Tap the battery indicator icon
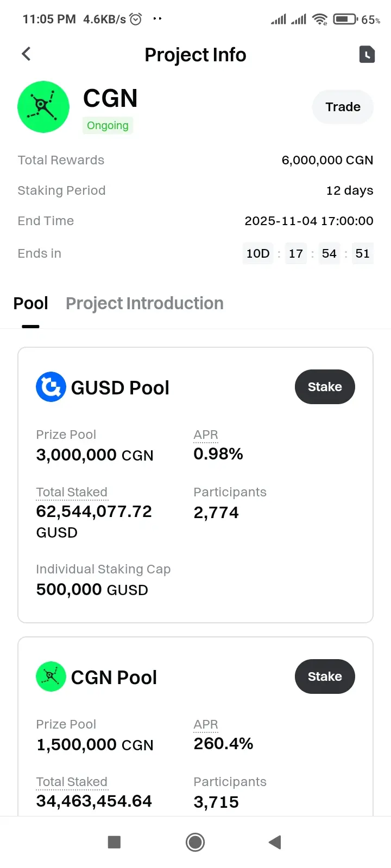The height and width of the screenshot is (868, 391). pos(345,20)
